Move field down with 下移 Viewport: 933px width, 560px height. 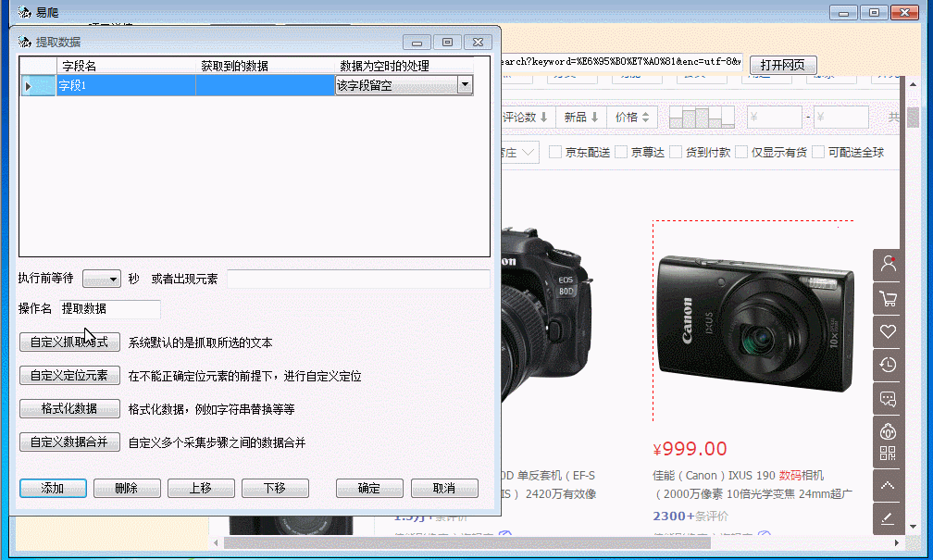click(275, 488)
